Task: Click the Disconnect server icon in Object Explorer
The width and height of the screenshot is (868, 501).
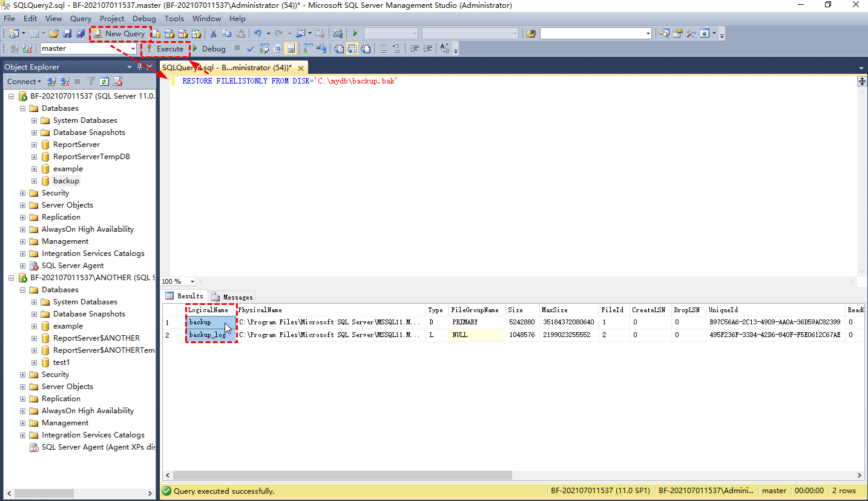Action: click(64, 82)
